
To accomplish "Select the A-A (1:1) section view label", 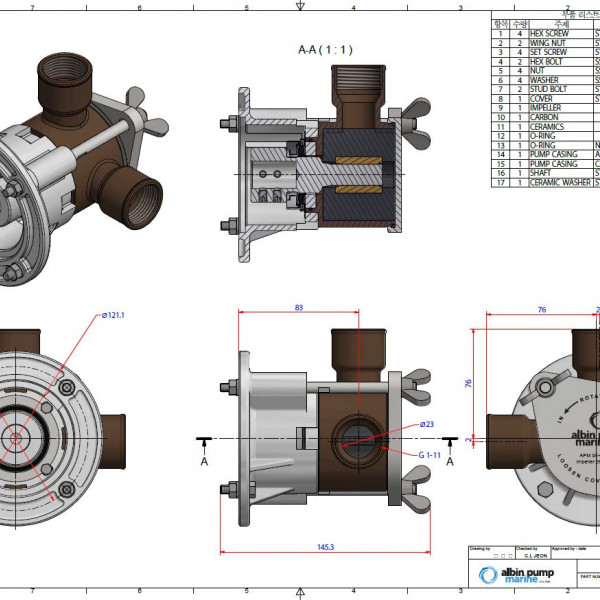I will [x=326, y=49].
